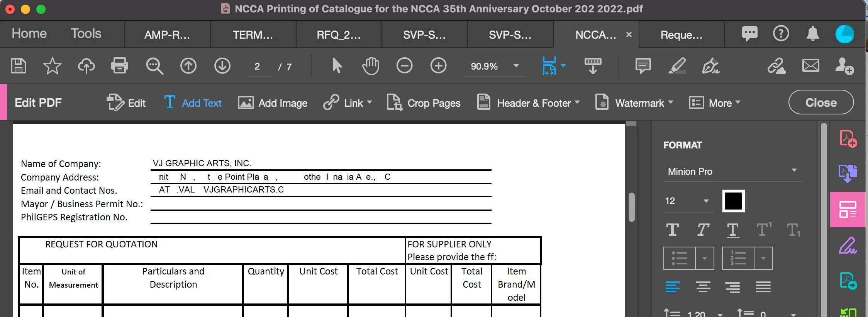The image size is (868, 317).
Task: Send the file by email envelope icon
Action: point(810,66)
